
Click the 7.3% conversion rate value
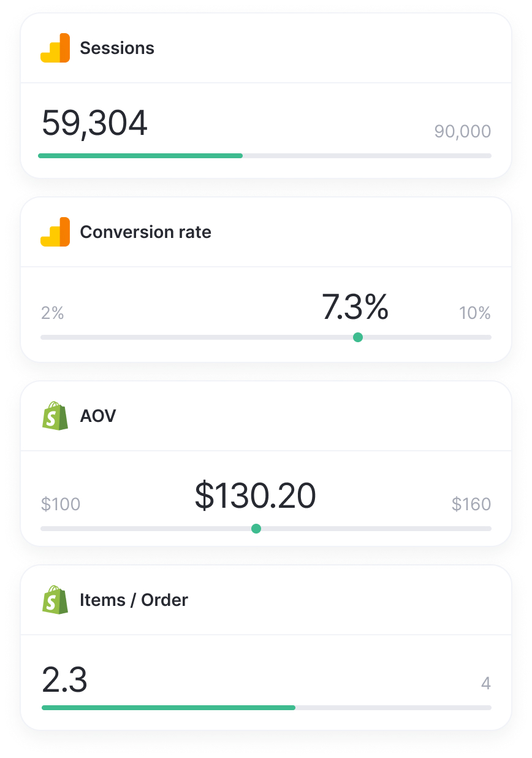(x=355, y=307)
